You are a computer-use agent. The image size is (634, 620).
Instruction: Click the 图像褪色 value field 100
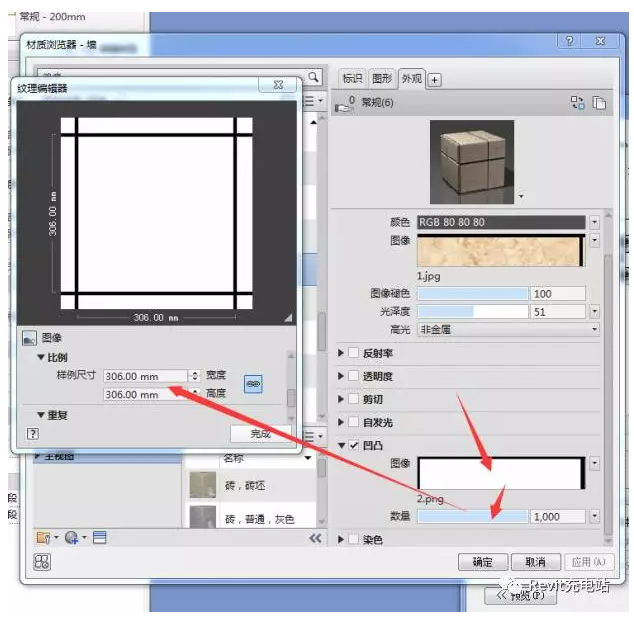pos(558,294)
